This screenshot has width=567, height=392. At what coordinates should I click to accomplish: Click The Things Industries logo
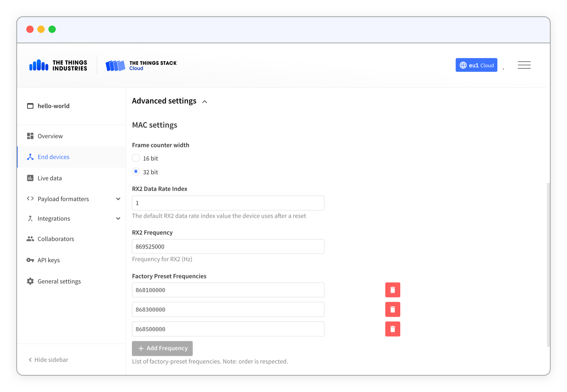click(x=58, y=65)
